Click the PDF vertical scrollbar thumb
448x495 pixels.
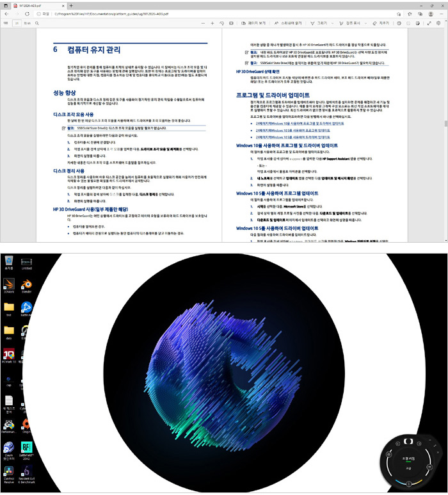446,124
